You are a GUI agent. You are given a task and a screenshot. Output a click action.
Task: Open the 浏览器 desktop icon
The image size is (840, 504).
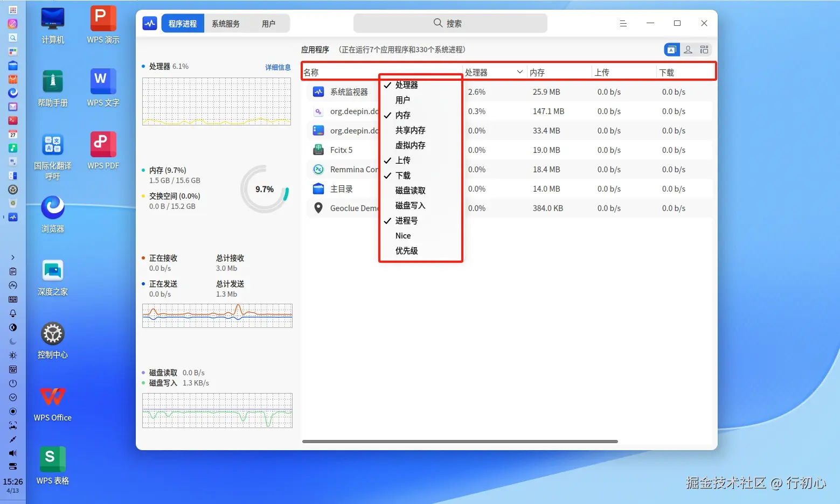click(53, 215)
